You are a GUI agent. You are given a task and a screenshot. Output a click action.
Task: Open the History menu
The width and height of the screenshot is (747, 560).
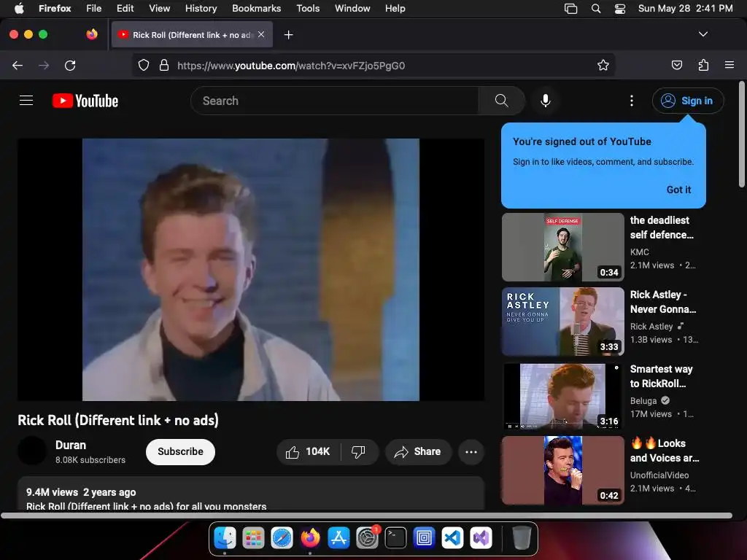coord(201,8)
